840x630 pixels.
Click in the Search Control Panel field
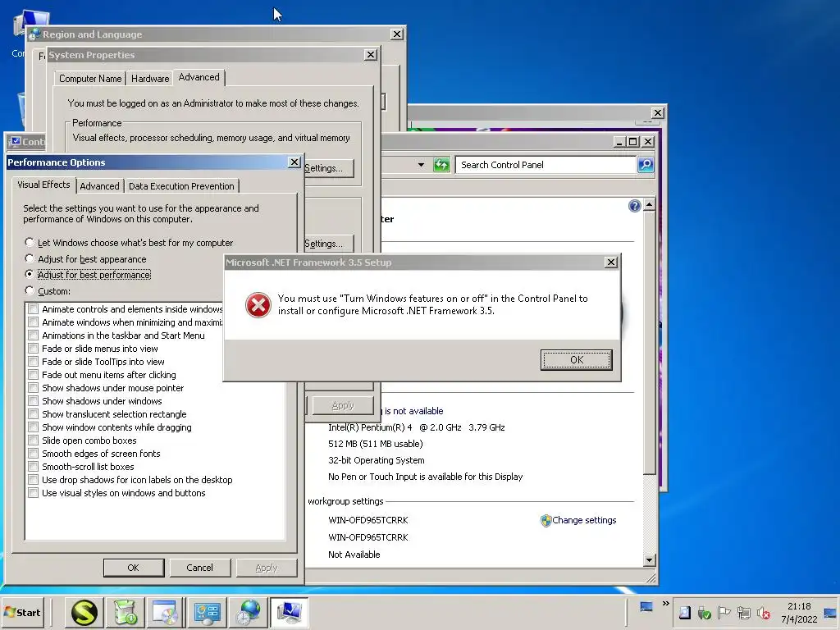[x=546, y=164]
